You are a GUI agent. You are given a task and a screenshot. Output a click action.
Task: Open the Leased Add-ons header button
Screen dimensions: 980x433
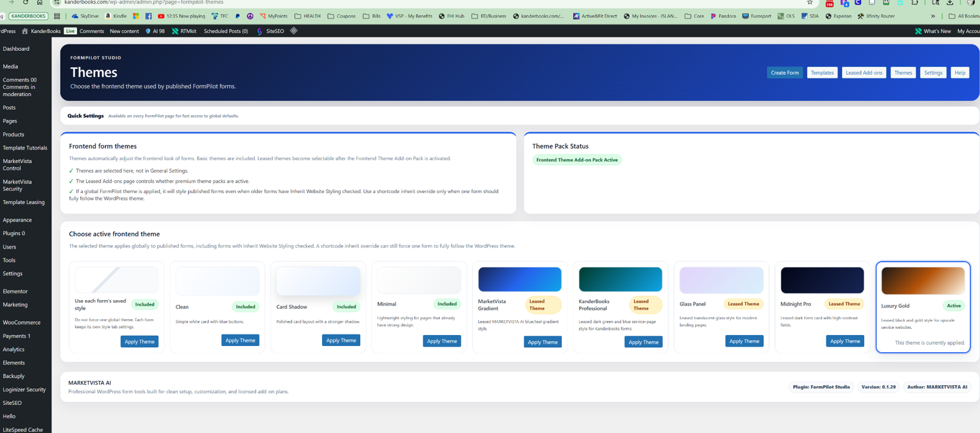[x=864, y=72]
